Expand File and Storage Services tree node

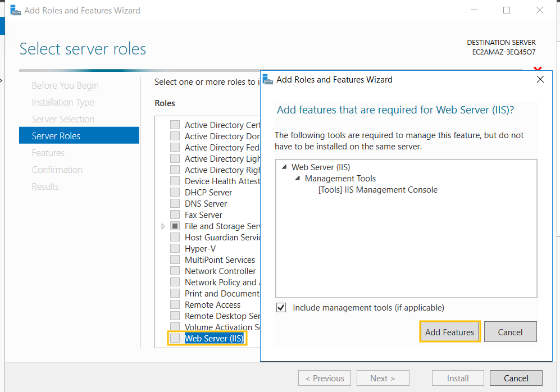tap(163, 226)
